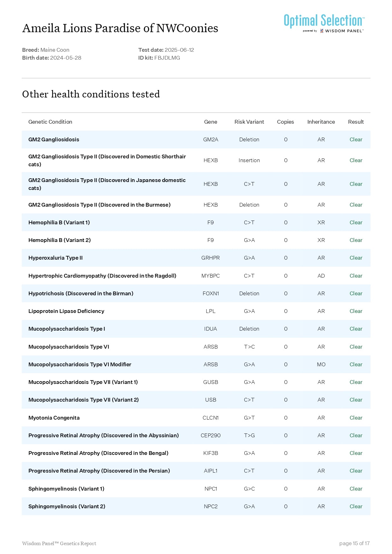Click the report title Ameila Lions Paradise

coord(120,28)
